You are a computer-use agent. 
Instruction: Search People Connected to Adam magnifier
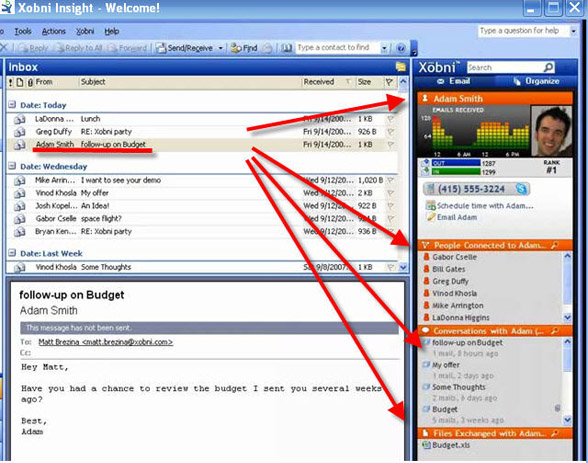coord(555,245)
